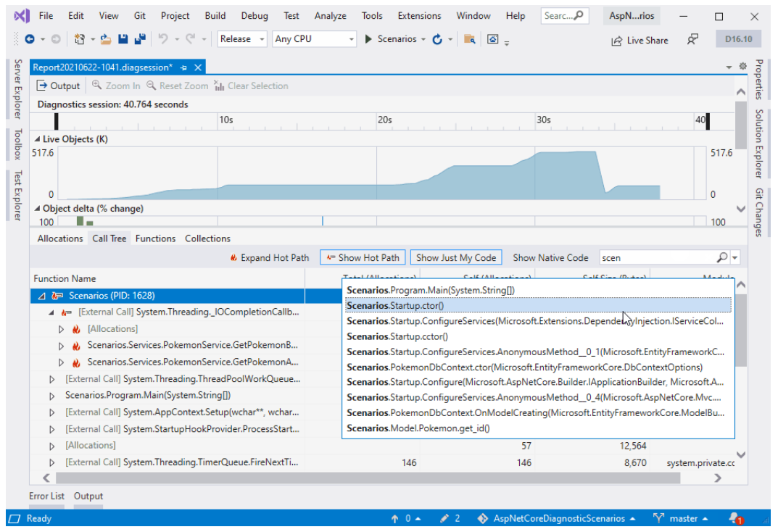Collapse the Object delta (% change) graph

click(37, 209)
